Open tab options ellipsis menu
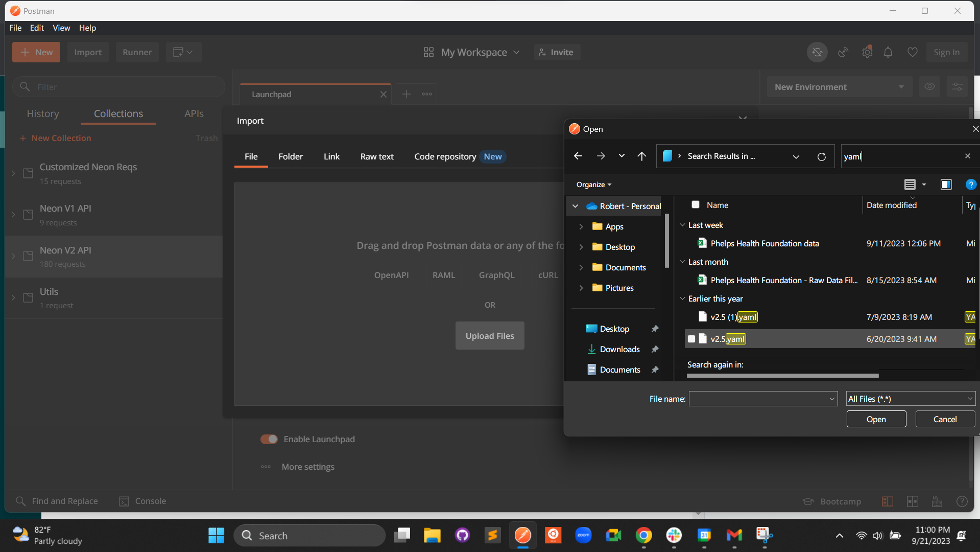980x552 pixels. (427, 94)
